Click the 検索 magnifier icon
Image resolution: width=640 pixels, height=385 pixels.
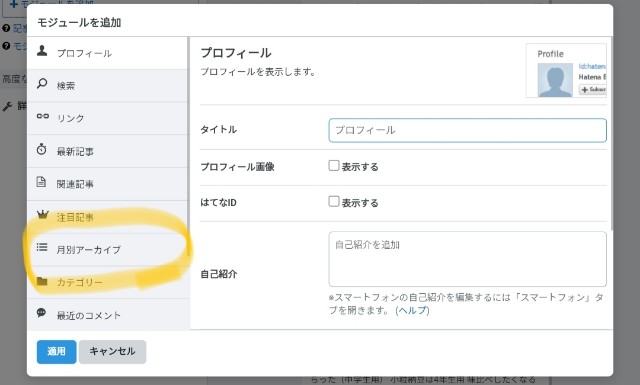42,84
